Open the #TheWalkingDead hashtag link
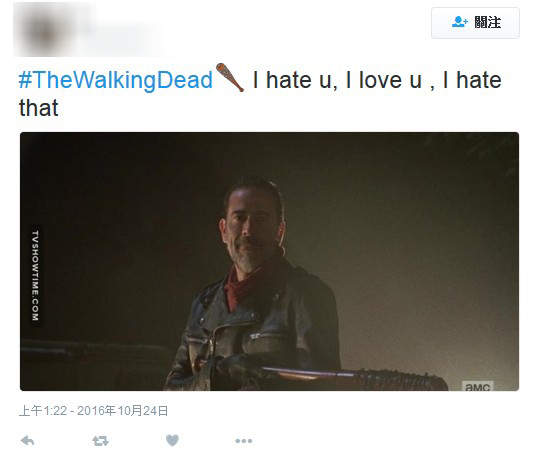The image size is (543, 461). [x=115, y=80]
